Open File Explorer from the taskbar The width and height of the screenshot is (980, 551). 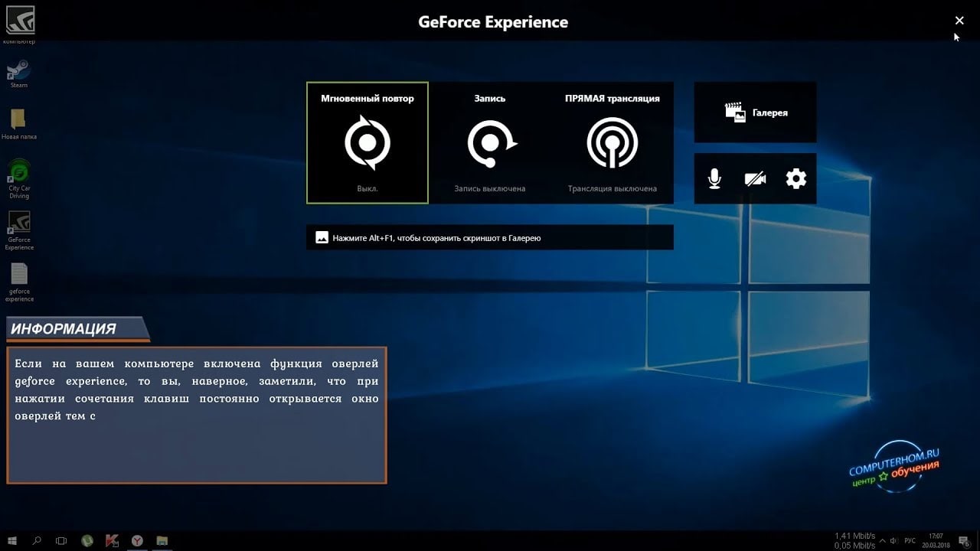pyautogui.click(x=162, y=540)
